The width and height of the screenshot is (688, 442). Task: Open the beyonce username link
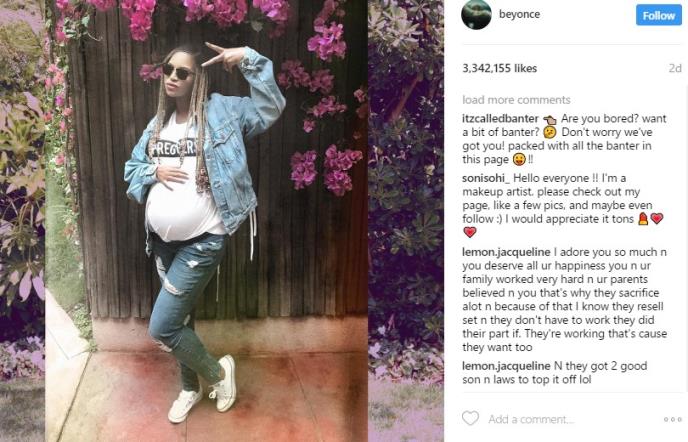520,14
